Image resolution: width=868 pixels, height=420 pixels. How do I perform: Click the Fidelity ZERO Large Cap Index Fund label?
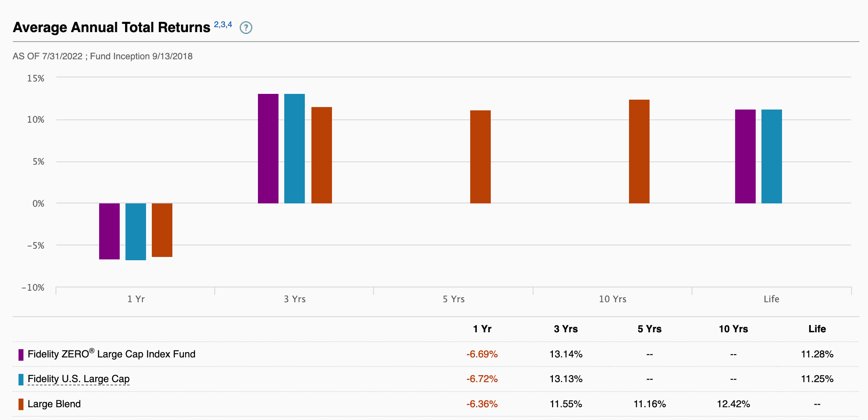(x=111, y=354)
